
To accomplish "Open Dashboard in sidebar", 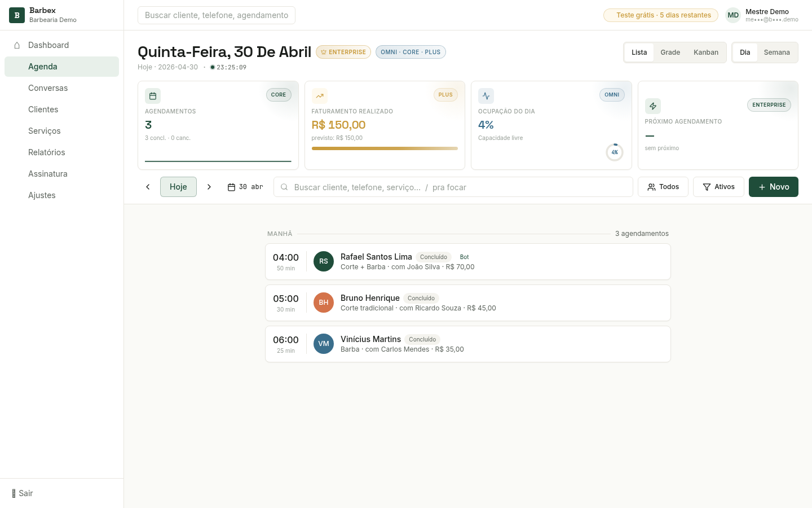I will tap(62, 45).
